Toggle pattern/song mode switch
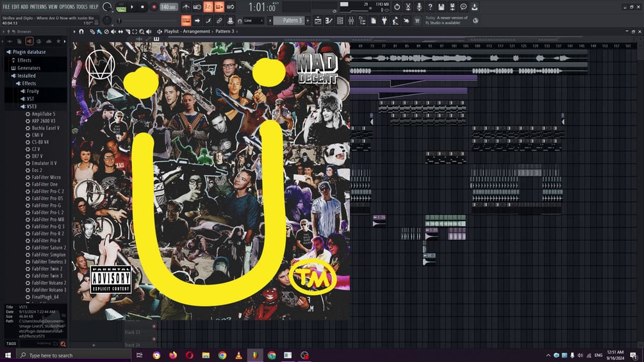Image resolution: width=644 pixels, height=362 pixels. coord(121,7)
